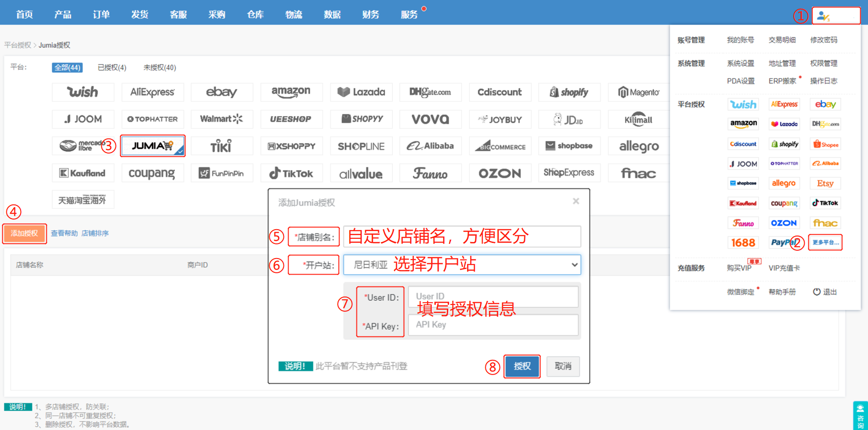The image size is (868, 430).
Task: Open Etsy logo in account dropdown panel
Action: tap(825, 183)
